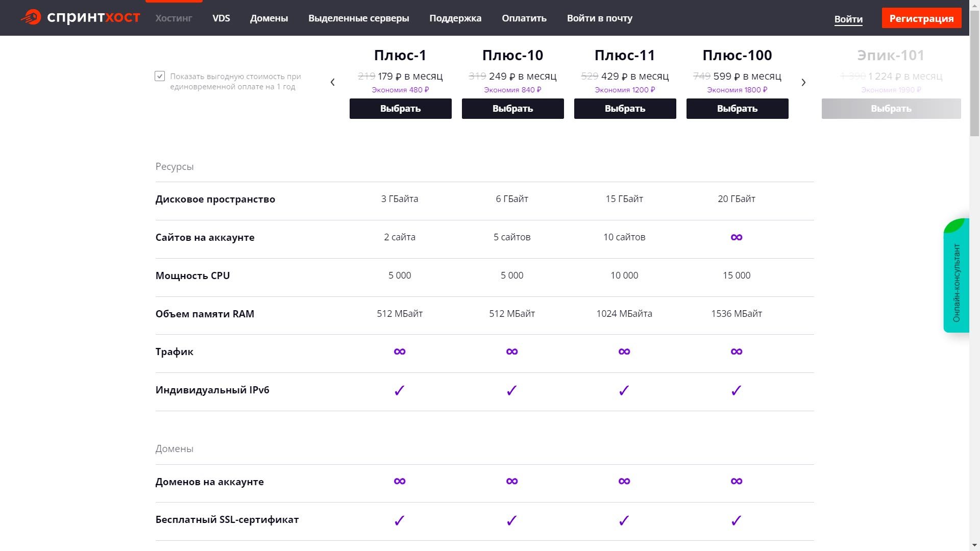
Task: Click the Плюс-11 tariff title
Action: [x=625, y=55]
